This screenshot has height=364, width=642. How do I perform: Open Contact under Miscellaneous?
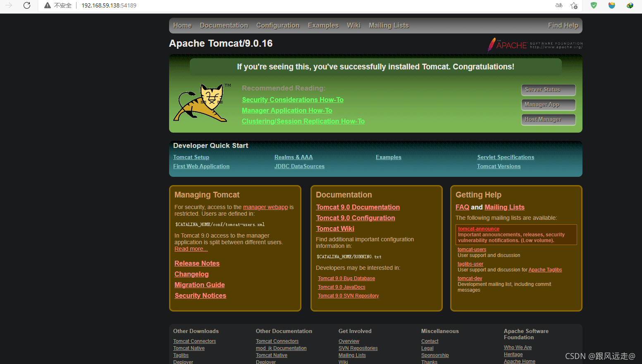tap(430, 341)
